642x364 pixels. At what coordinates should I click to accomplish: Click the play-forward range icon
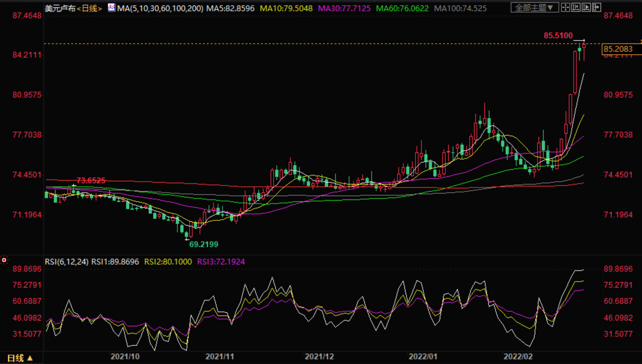[x=586, y=7]
